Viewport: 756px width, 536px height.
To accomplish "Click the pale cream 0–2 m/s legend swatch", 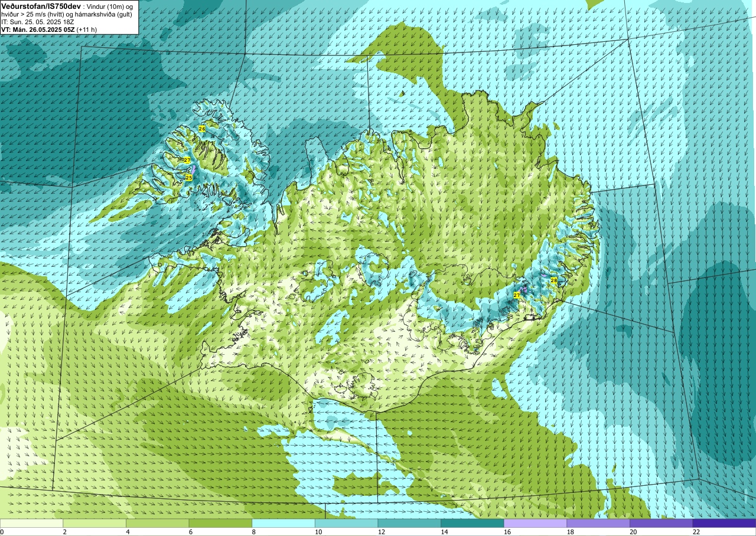I will (31, 523).
